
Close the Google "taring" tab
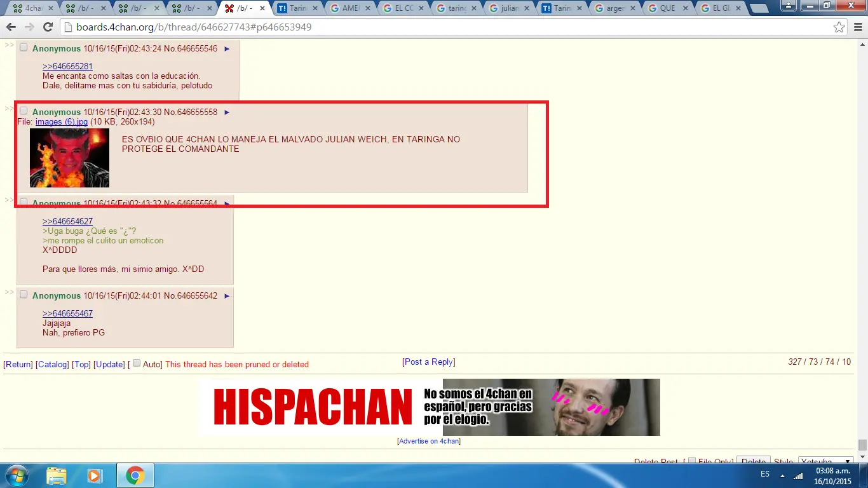[x=474, y=8]
